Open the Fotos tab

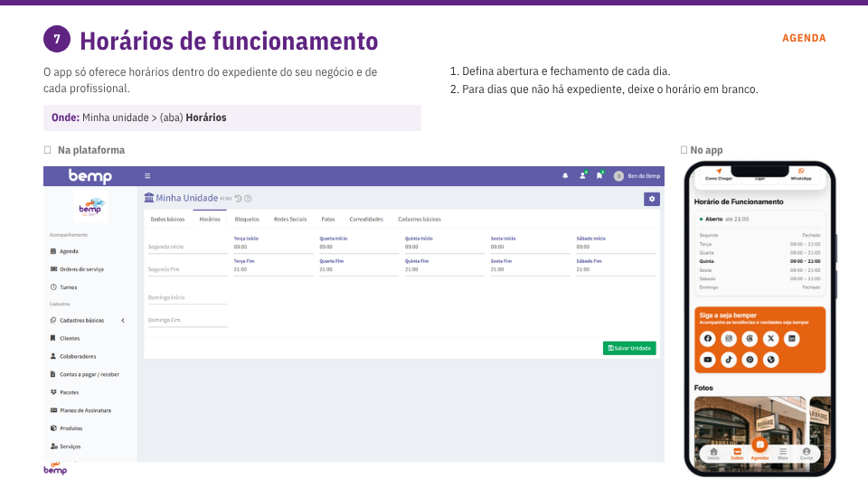[x=328, y=219]
